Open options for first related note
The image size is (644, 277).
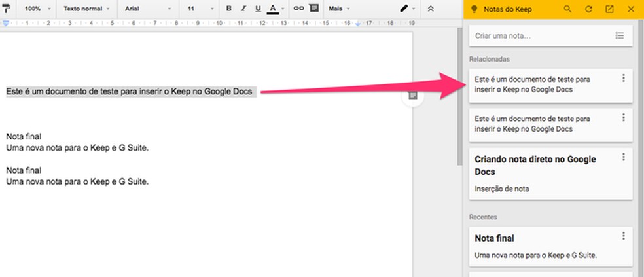click(624, 78)
